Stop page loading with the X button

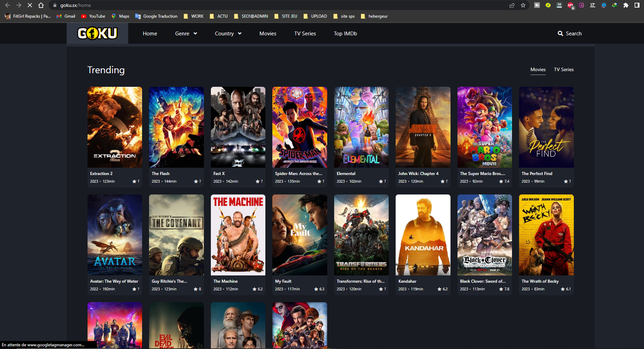coord(30,5)
